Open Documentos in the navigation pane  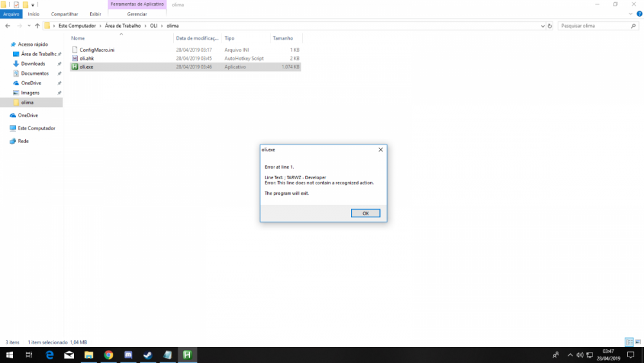click(x=35, y=73)
